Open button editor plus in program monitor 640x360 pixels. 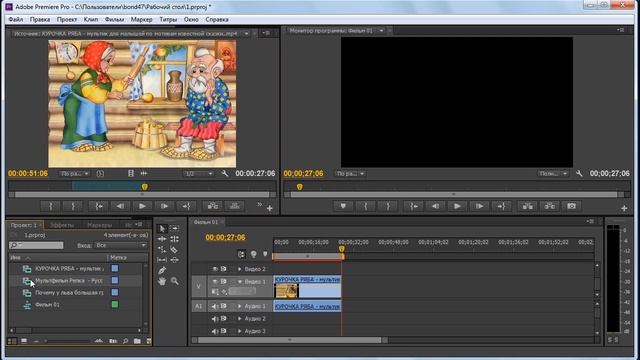tap(624, 209)
